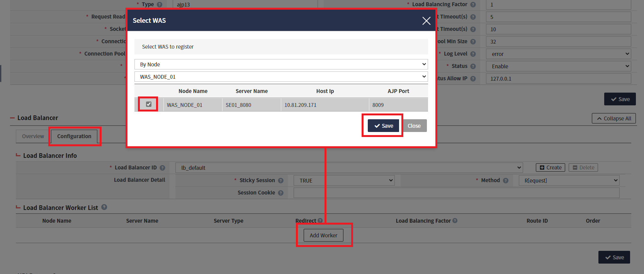Click help icon next to Load Balancer Worker List
This screenshot has width=644, height=274.
coord(104,207)
